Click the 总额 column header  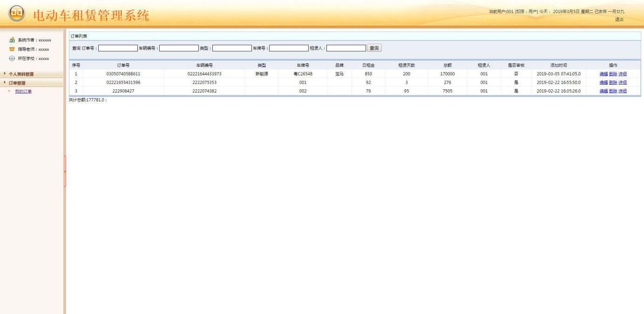[447, 65]
